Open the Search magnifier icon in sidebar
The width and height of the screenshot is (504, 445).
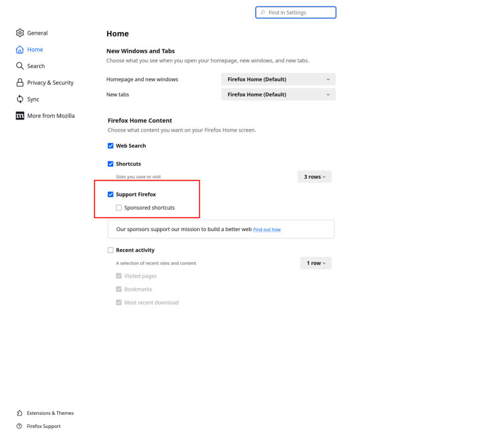[20, 66]
